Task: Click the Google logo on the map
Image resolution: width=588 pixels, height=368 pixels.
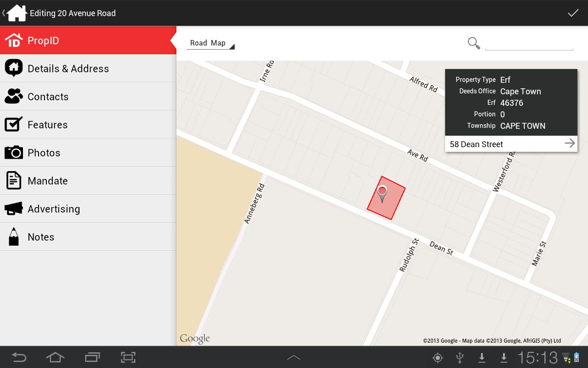Action: (195, 339)
